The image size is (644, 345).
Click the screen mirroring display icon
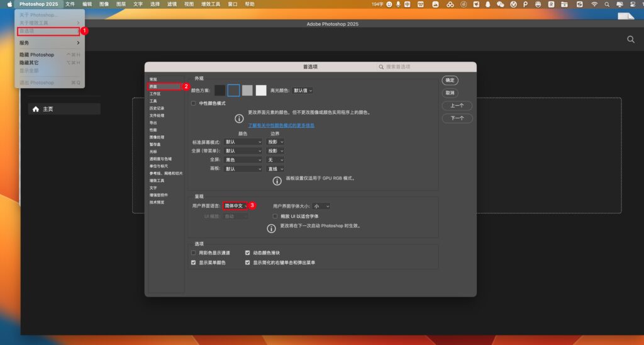point(619,4)
